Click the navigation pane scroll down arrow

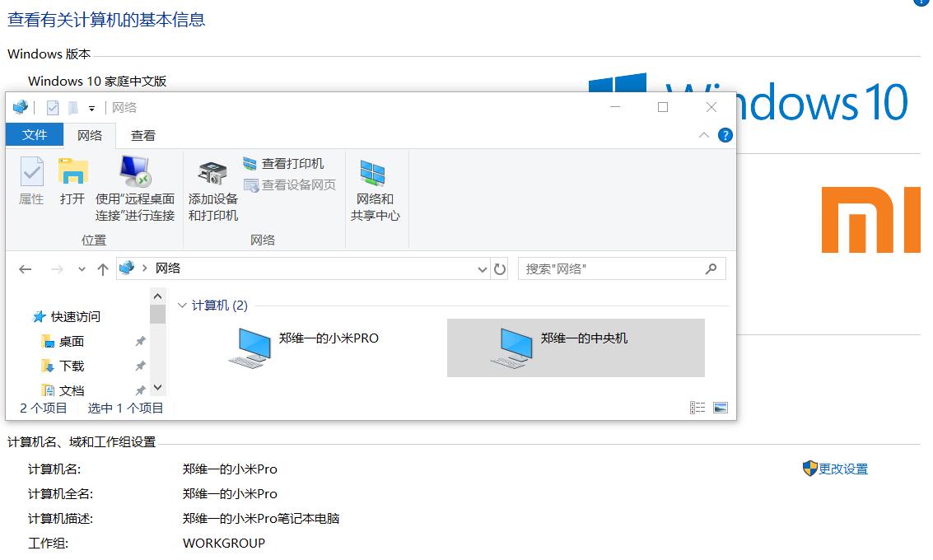point(157,387)
